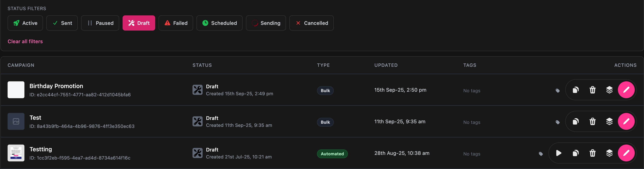Click the Testting campaign thumbnail

tap(16, 153)
